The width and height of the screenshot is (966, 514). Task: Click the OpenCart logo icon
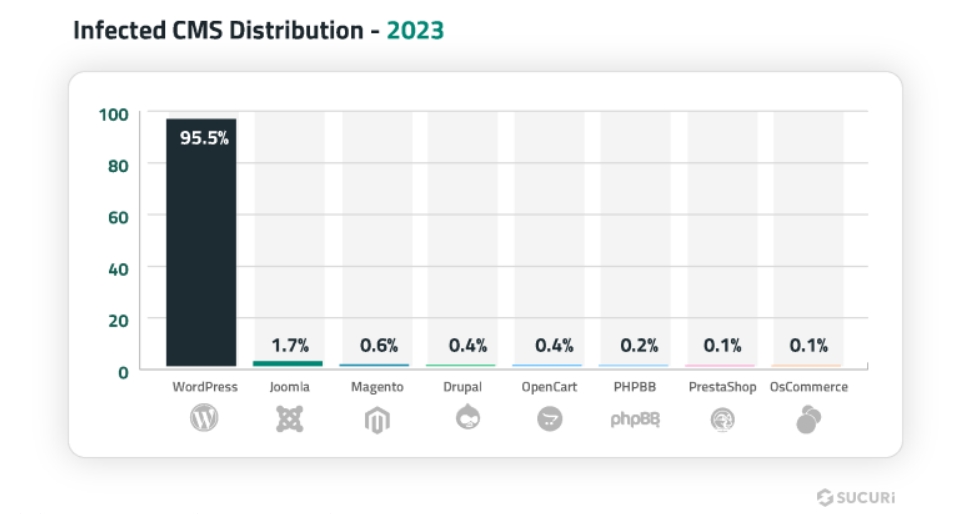[x=549, y=420]
